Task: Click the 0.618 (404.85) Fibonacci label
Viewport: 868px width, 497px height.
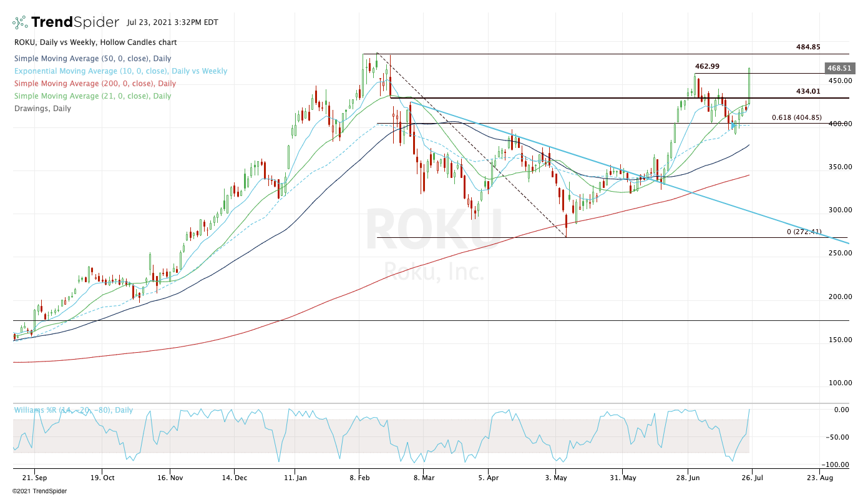Action: coord(797,117)
